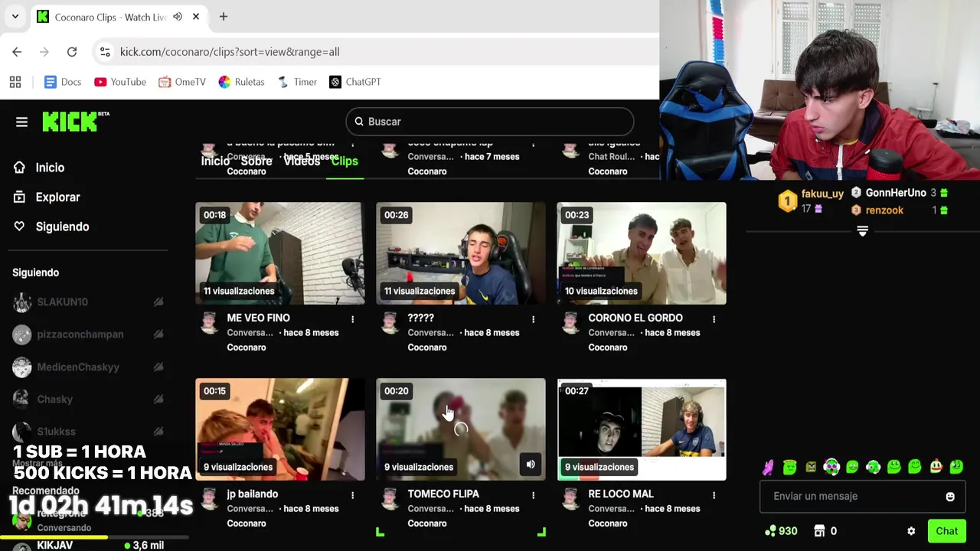The width and height of the screenshot is (980, 551).
Task: Open followed channel SLAKUN10
Action: [88, 302]
